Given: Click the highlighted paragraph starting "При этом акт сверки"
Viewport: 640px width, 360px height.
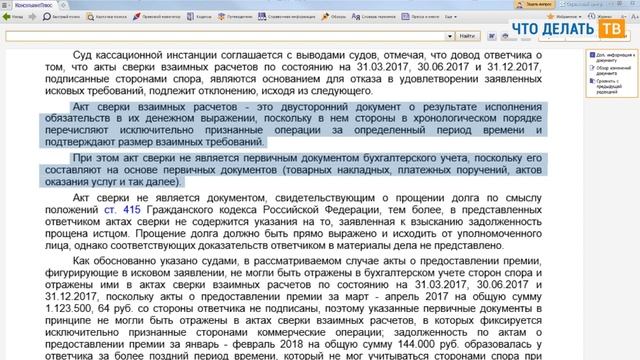Looking at the screenshot, I should point(293,170).
